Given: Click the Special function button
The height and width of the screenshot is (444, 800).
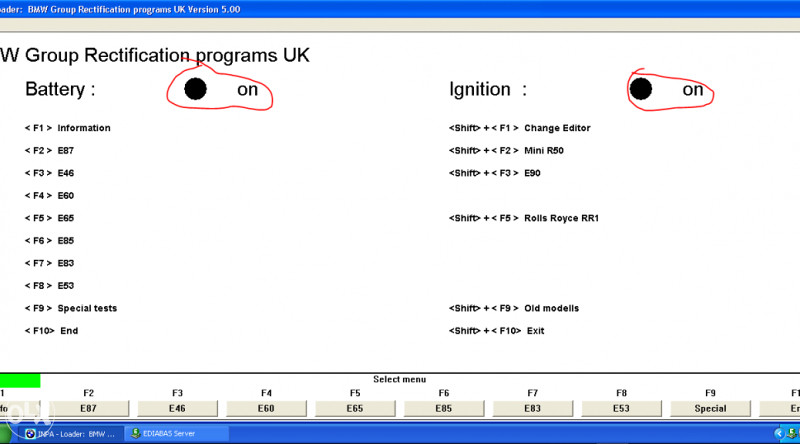Looking at the screenshot, I should tap(710, 408).
